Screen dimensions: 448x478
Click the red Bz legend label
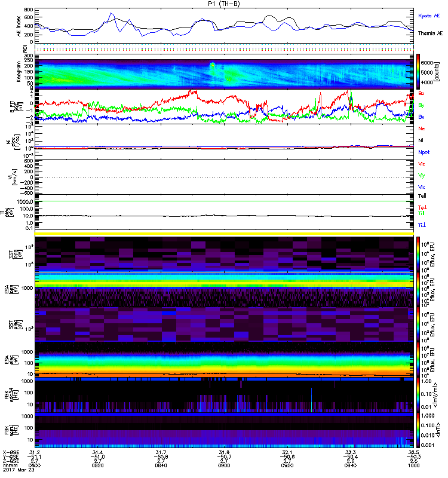tap(421, 94)
